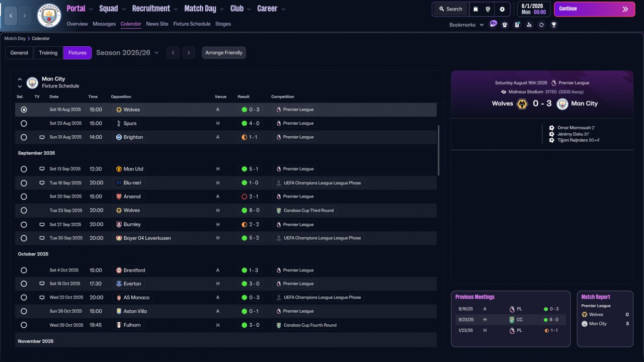The image size is (644, 362).
Task: Open the 9/23/25 previous meeting row
Action: [511, 320]
